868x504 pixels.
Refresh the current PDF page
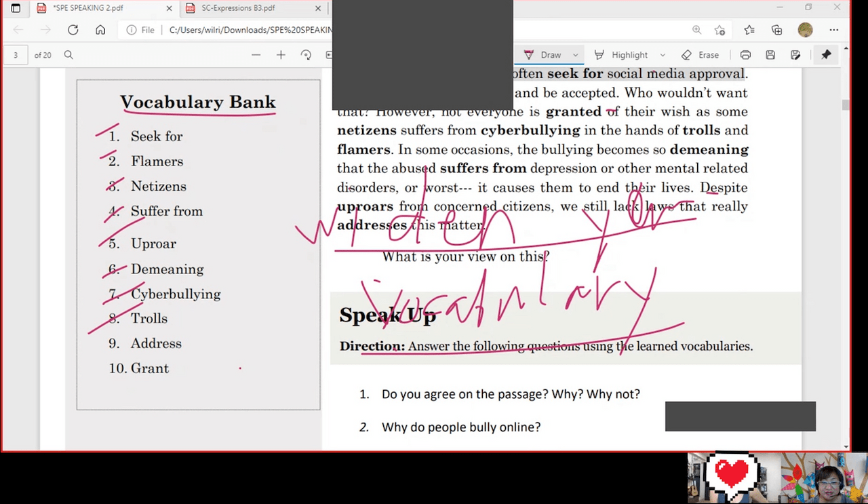coord(73,30)
